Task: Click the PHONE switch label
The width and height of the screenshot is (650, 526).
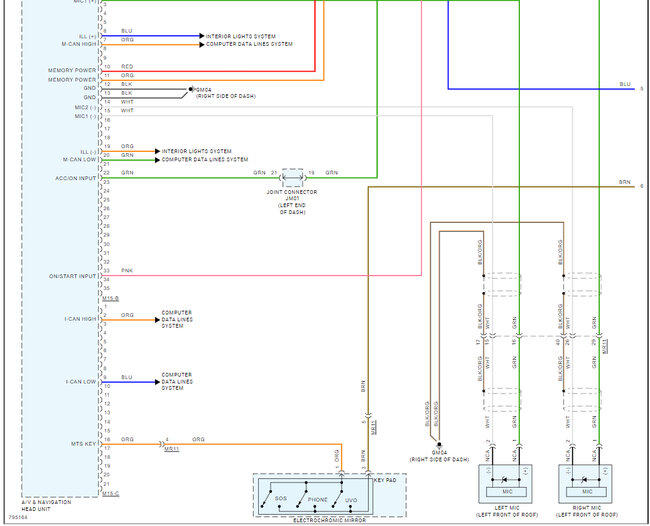Action: tap(318, 500)
